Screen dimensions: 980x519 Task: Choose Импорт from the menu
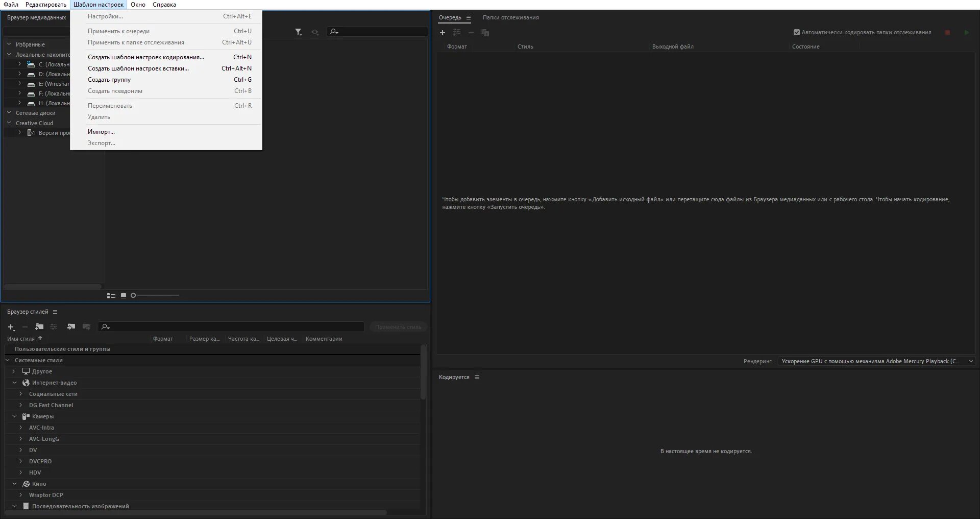166,132
